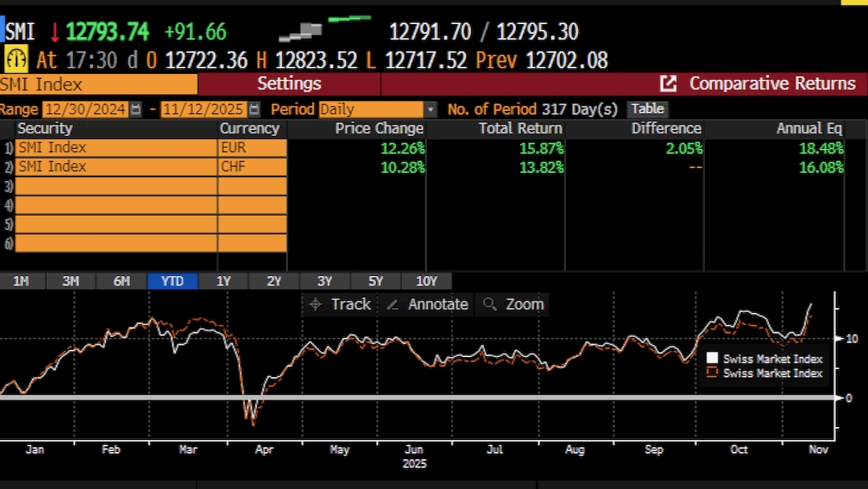Click the Zoom magnifier icon
This screenshot has height=489, width=868.
[x=489, y=304]
